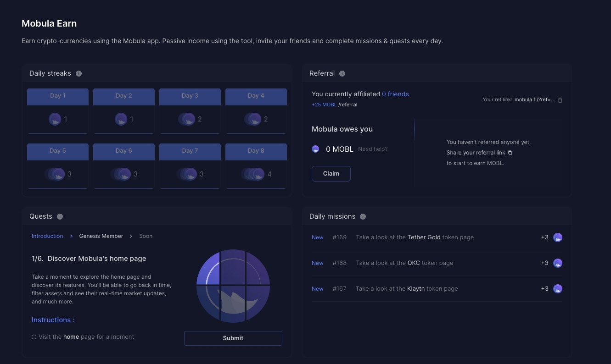Viewport: 611px width, 364px height.
Task: Click the 'Share your referral link' text
Action: click(476, 153)
